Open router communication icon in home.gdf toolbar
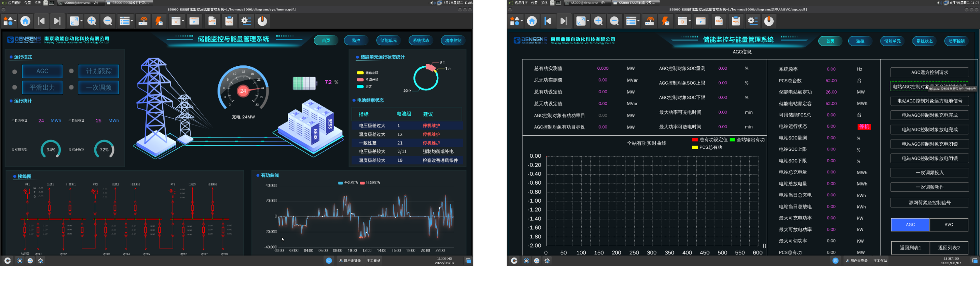The height and width of the screenshot is (297, 980). pyautogui.click(x=143, y=21)
